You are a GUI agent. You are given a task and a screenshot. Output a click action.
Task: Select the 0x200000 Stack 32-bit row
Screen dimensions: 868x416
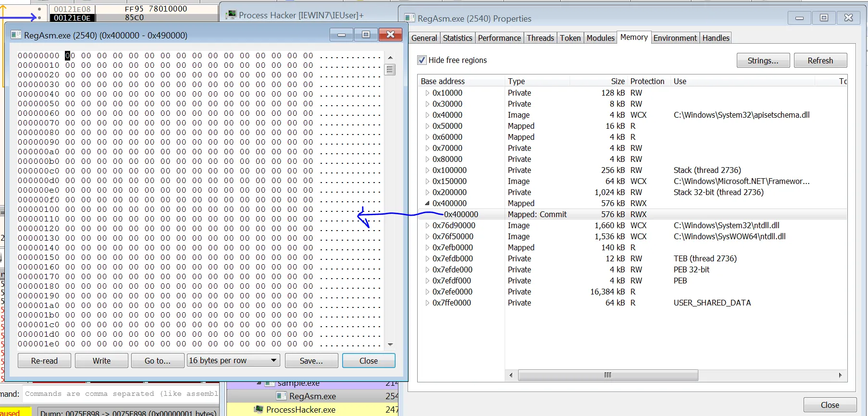(632, 192)
